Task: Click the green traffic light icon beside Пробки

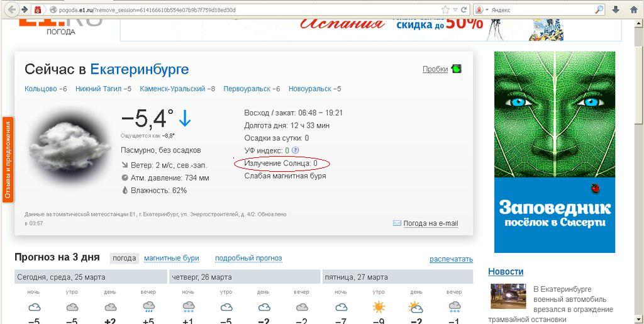Action: coord(456,69)
